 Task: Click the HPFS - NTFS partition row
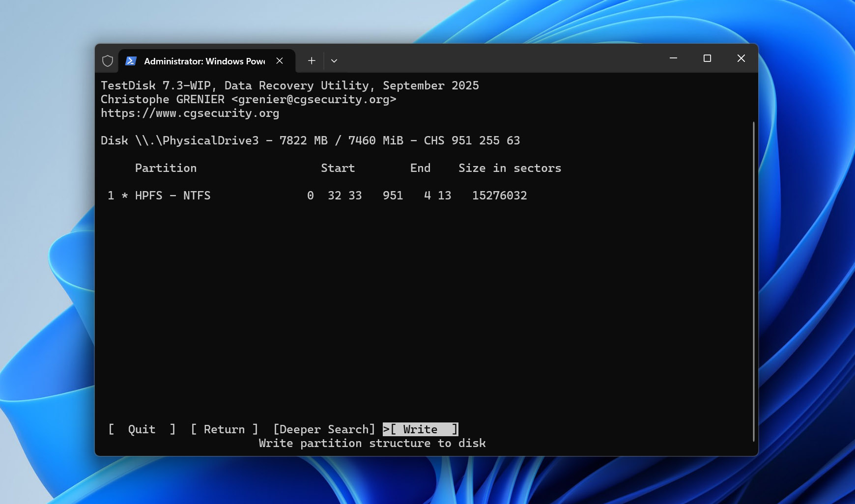coord(317,196)
